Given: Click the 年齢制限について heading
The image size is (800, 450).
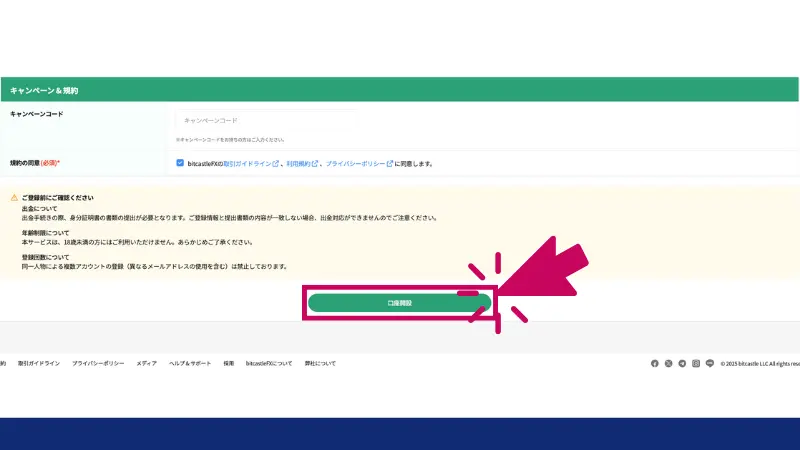Looking at the screenshot, I should coord(45,233).
